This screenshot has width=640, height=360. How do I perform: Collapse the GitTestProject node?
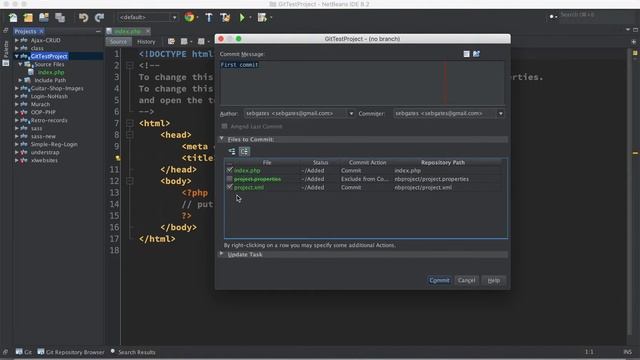[x=16, y=56]
